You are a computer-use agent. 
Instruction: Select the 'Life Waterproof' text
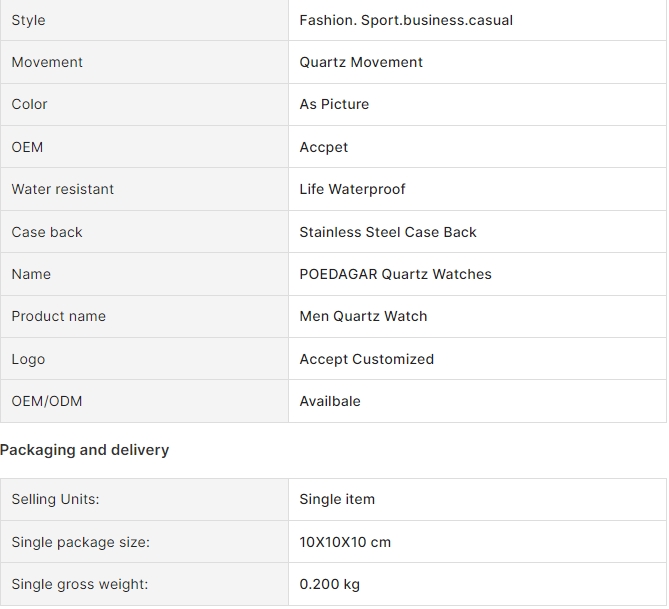pos(352,189)
